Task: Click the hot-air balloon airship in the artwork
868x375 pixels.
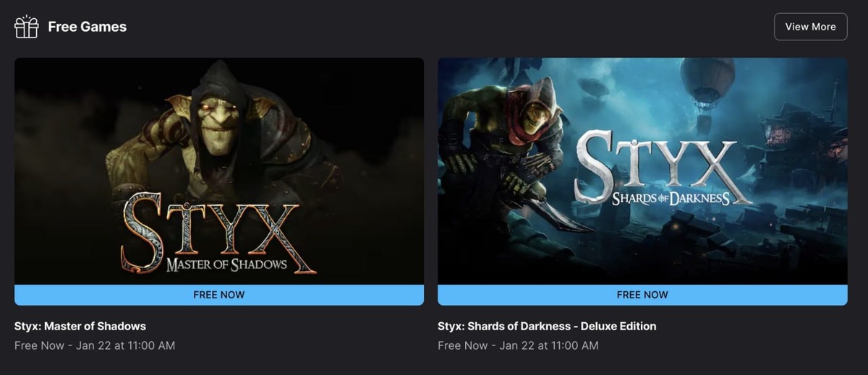Action: pos(707,81)
